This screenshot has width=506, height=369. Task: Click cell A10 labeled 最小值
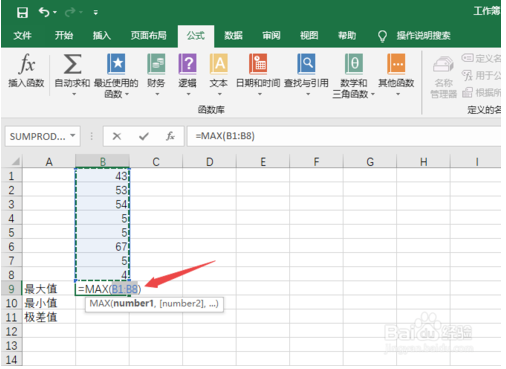coord(49,303)
